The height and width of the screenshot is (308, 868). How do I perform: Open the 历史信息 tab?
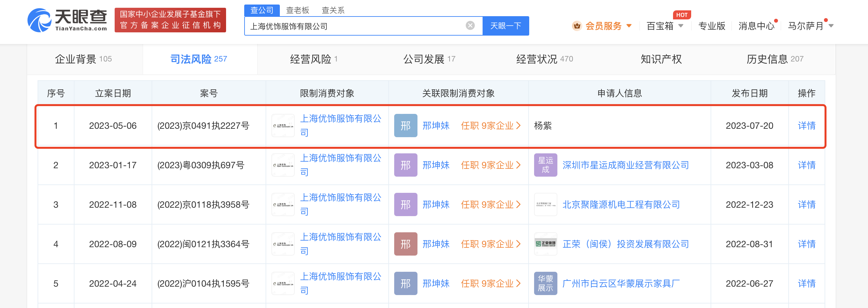point(774,59)
